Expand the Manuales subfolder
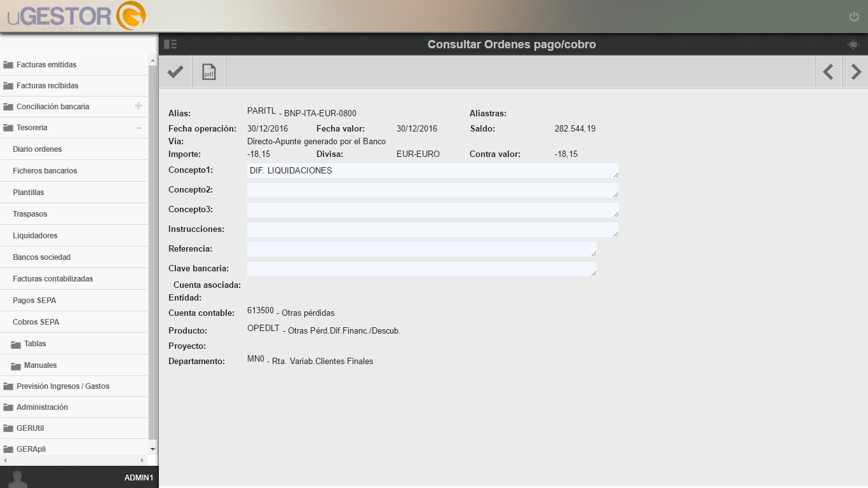This screenshot has height=488, width=868. tap(74, 365)
